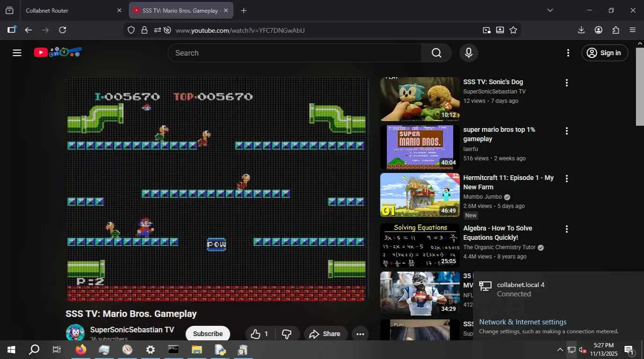The width and height of the screenshot is (644, 359).
Task: Open the Hermitcraft 11 Episode 1 thumbnail
Action: [420, 195]
